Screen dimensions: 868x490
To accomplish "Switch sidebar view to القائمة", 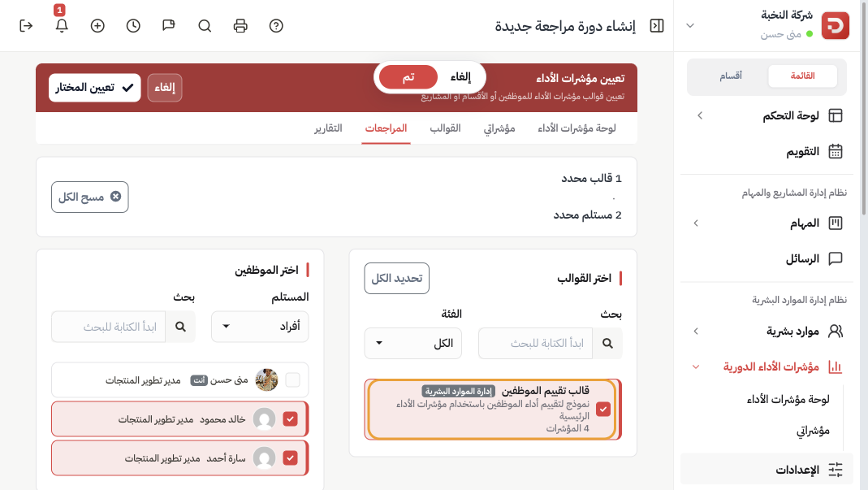I will click(803, 76).
